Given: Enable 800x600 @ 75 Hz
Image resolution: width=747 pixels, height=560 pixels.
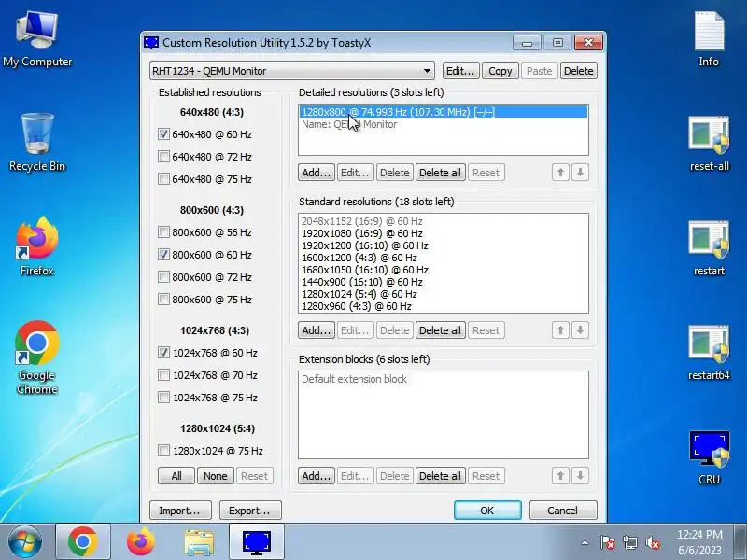Looking at the screenshot, I should coord(163,300).
